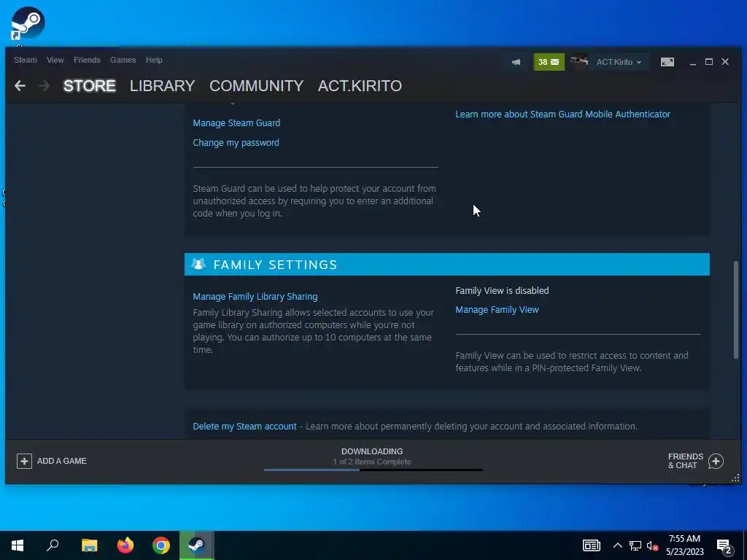Click the ADD A GAME label

pyautogui.click(x=62, y=461)
